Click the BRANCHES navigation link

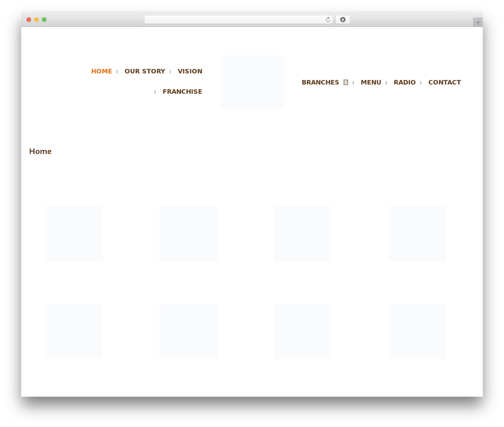coord(320,82)
